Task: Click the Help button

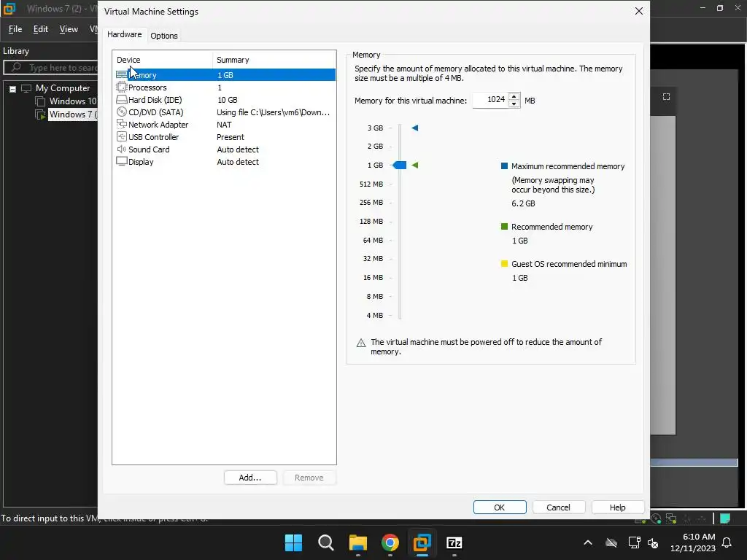Action: (x=617, y=507)
